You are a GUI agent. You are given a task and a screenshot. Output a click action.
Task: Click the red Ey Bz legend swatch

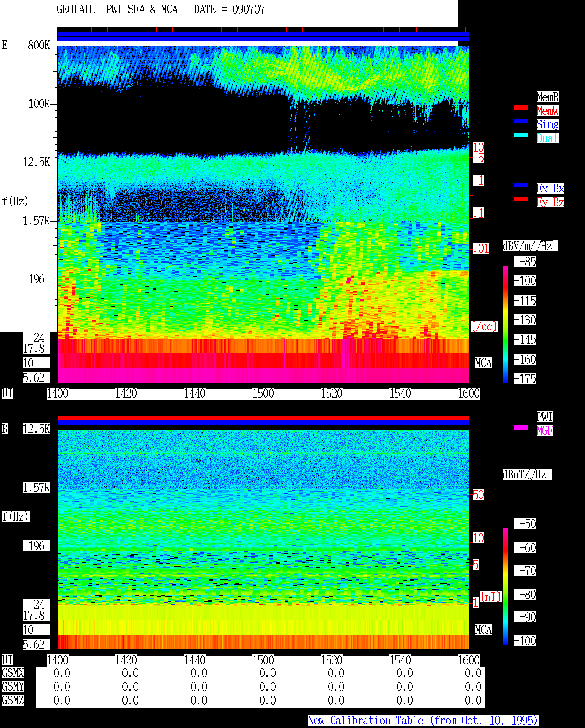point(521,199)
